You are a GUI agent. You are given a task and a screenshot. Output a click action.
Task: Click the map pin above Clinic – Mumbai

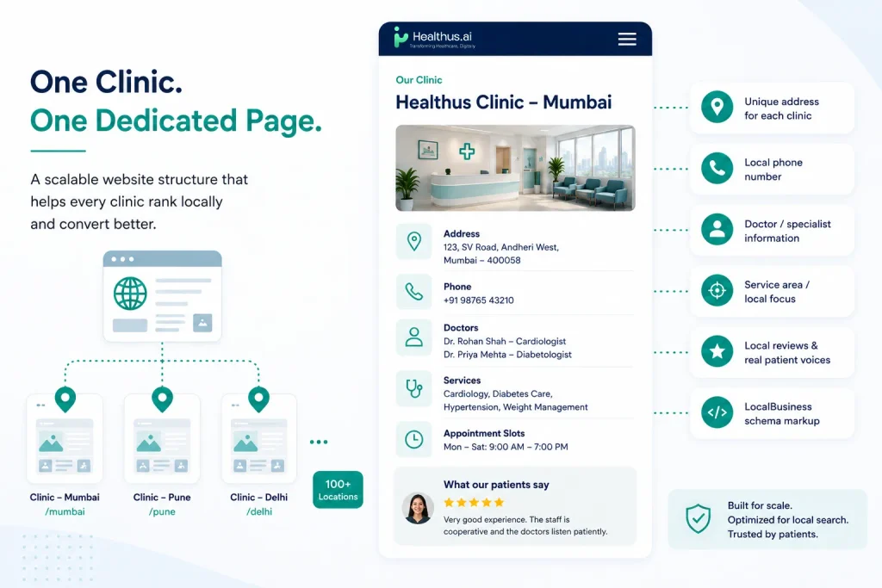[x=65, y=399]
